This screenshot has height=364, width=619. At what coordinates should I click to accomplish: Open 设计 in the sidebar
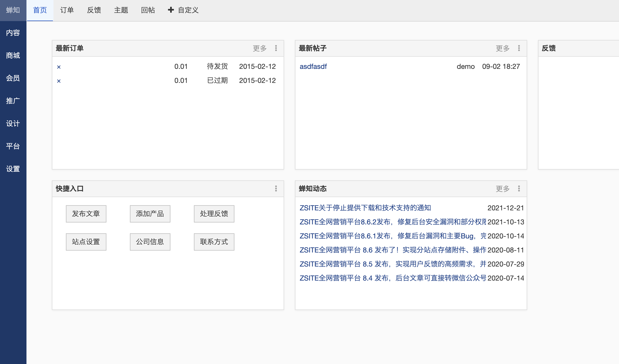tap(13, 123)
